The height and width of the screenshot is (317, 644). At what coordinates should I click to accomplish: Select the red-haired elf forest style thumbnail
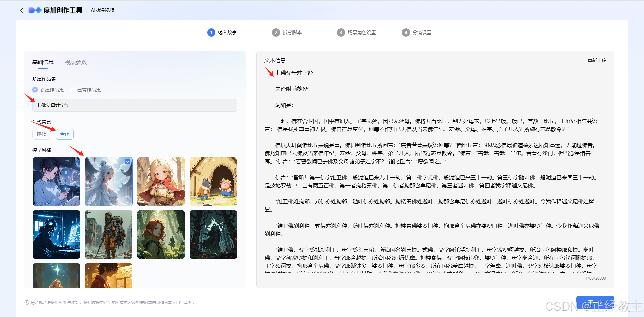(x=161, y=235)
